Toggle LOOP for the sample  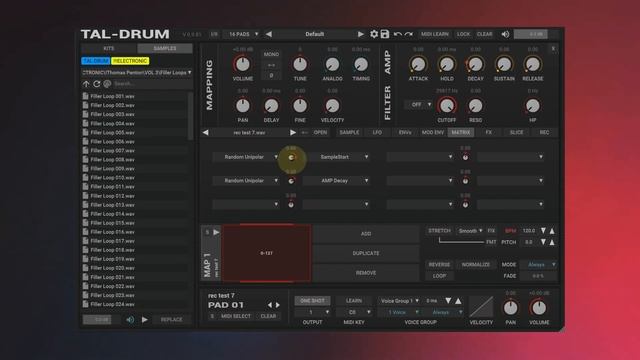point(439,276)
